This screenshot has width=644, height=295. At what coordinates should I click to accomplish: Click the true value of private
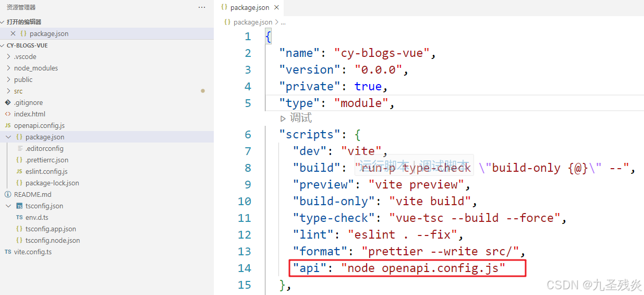pyautogui.click(x=368, y=87)
